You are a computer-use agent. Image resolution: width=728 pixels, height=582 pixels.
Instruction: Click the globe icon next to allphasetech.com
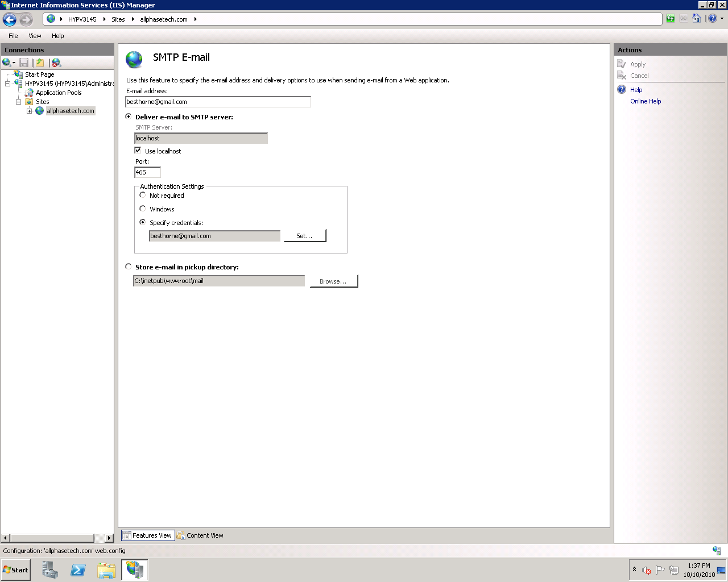point(39,111)
